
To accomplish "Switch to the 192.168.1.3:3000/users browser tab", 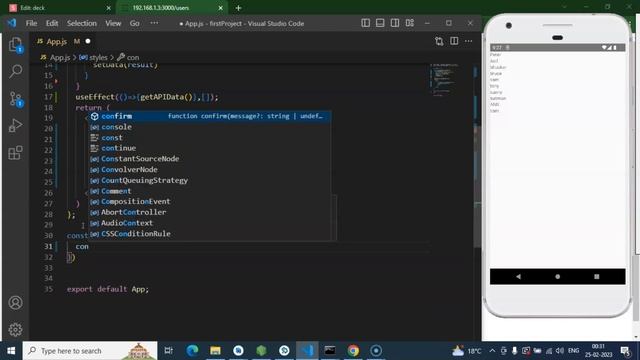I will pyautogui.click(x=171, y=8).
